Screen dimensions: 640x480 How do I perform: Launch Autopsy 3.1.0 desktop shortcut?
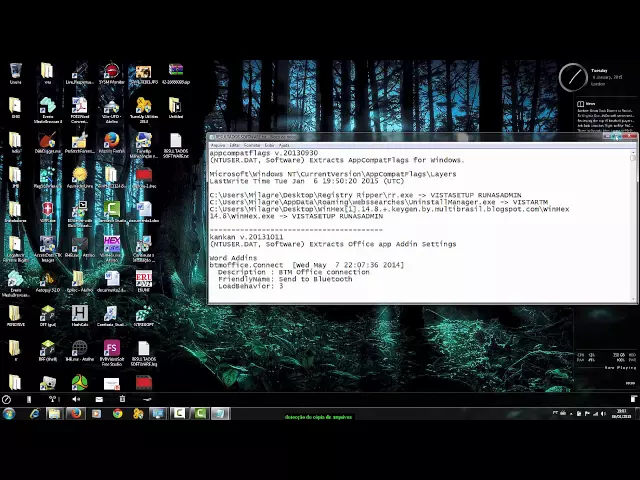tap(48, 281)
